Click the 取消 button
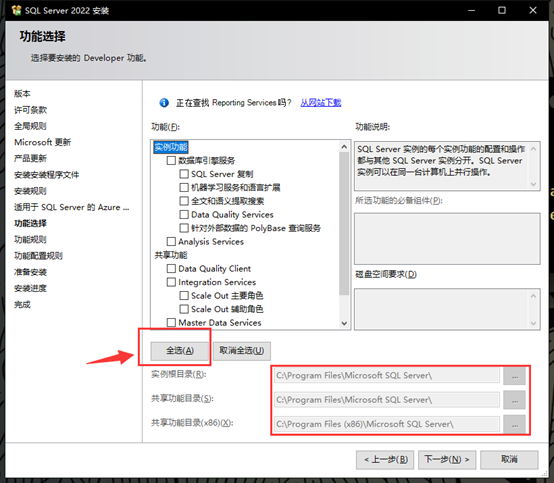 509,460
